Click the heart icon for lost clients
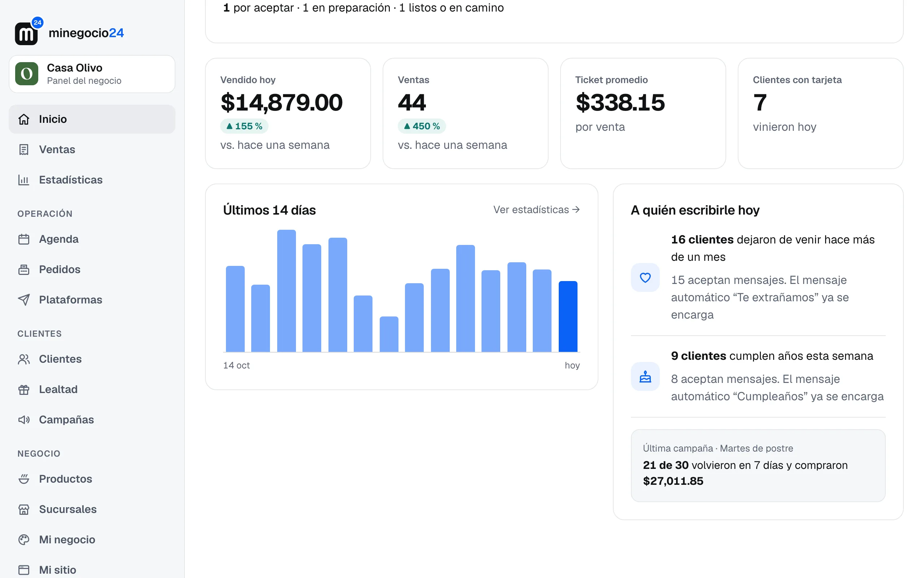 [x=645, y=277]
